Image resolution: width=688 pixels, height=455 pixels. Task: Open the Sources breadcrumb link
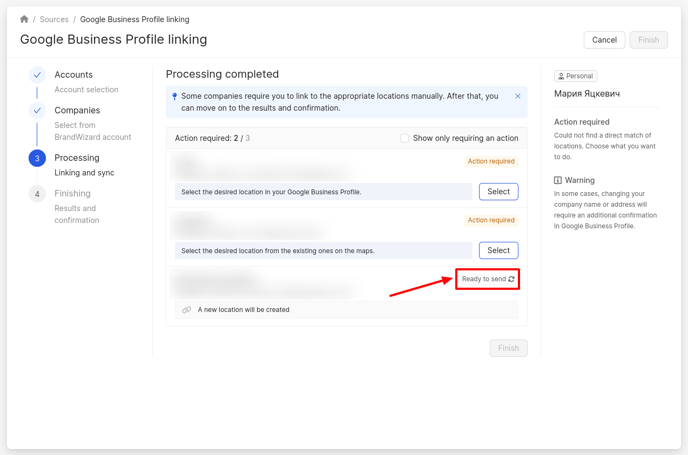tap(54, 19)
